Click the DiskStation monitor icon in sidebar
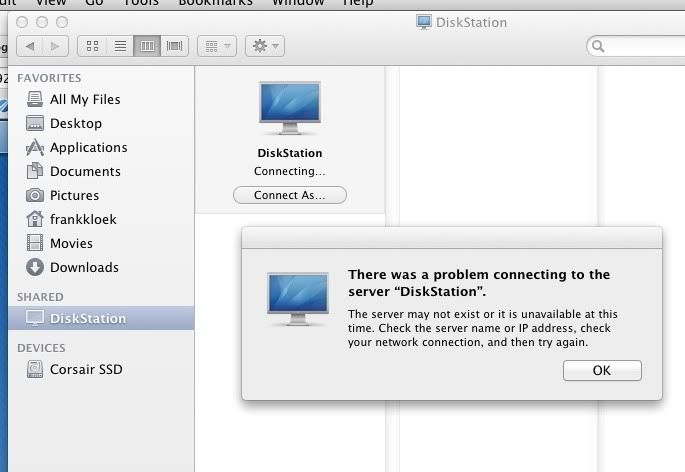This screenshot has width=685, height=472. click(x=35, y=318)
